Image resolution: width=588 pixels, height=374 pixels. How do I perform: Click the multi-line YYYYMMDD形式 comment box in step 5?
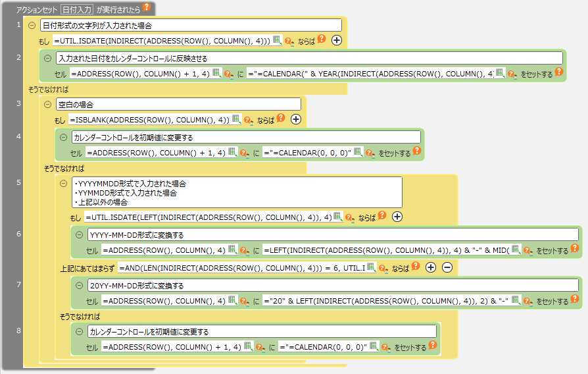(x=237, y=192)
